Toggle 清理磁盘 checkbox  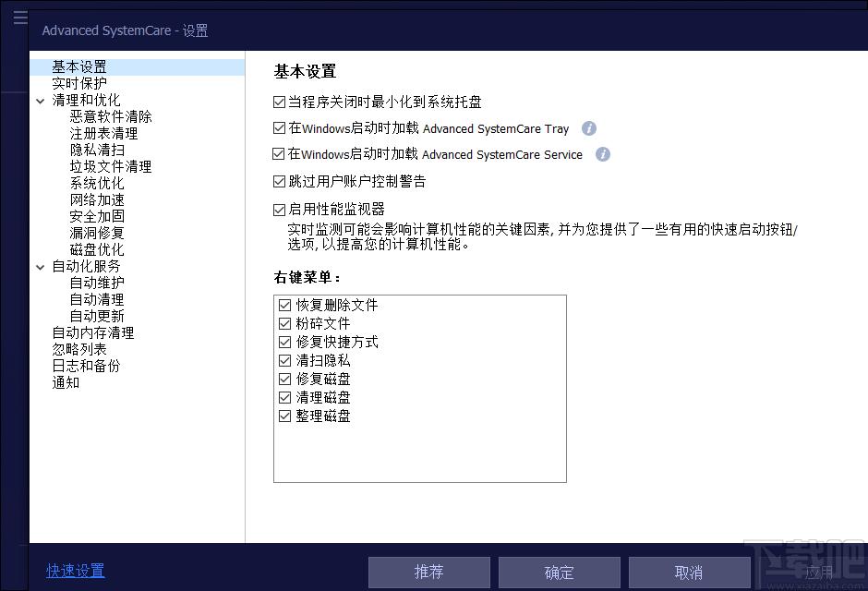[284, 397]
